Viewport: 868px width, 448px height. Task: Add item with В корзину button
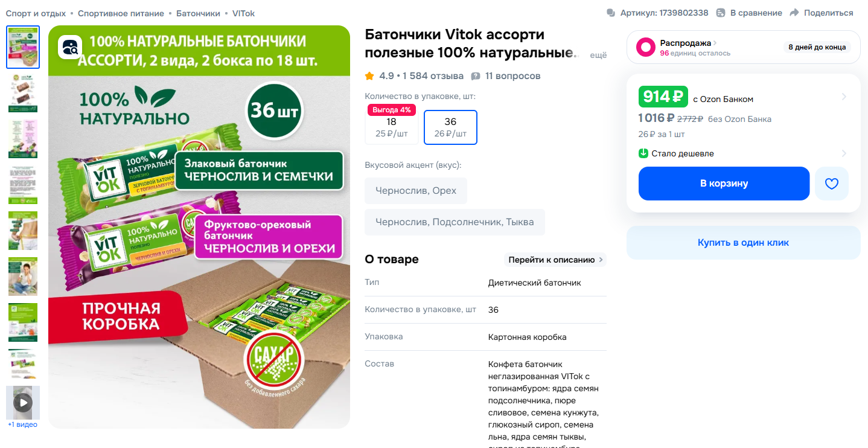[x=724, y=184]
